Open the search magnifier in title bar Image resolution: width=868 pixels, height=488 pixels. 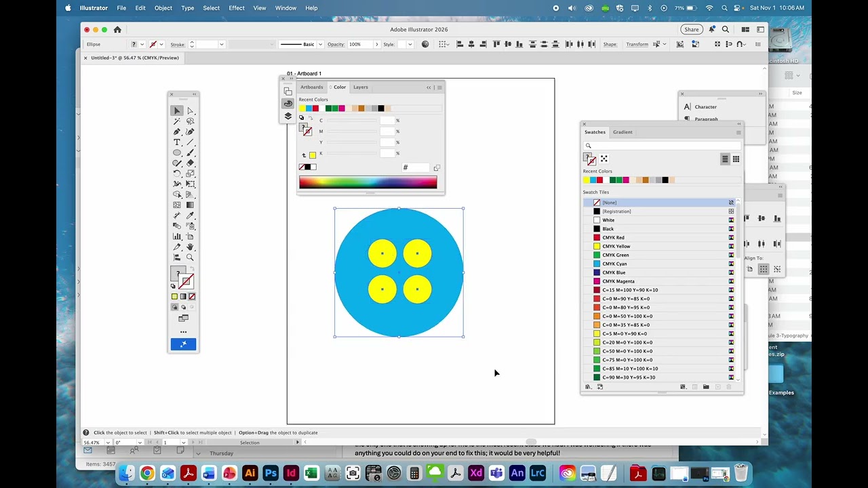pos(726,30)
